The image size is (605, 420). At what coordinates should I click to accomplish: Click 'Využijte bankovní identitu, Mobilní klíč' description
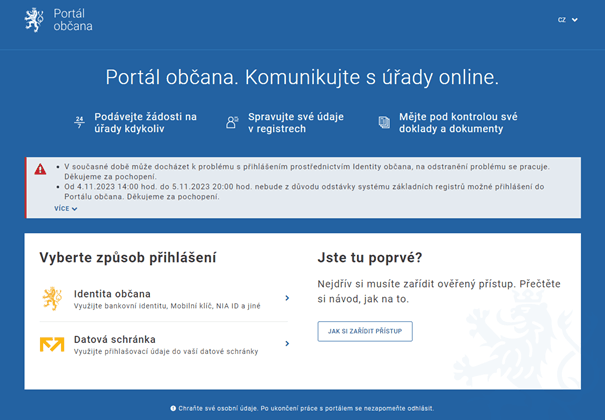pos(167,306)
